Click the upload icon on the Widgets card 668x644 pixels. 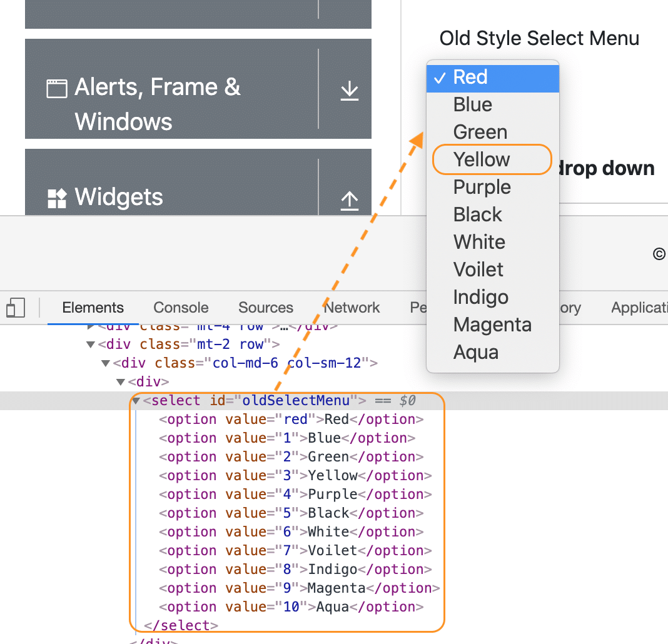coord(349,200)
